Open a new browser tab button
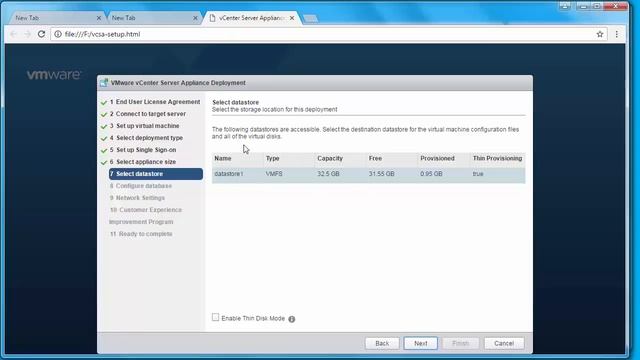The image size is (640, 360). 311,18
